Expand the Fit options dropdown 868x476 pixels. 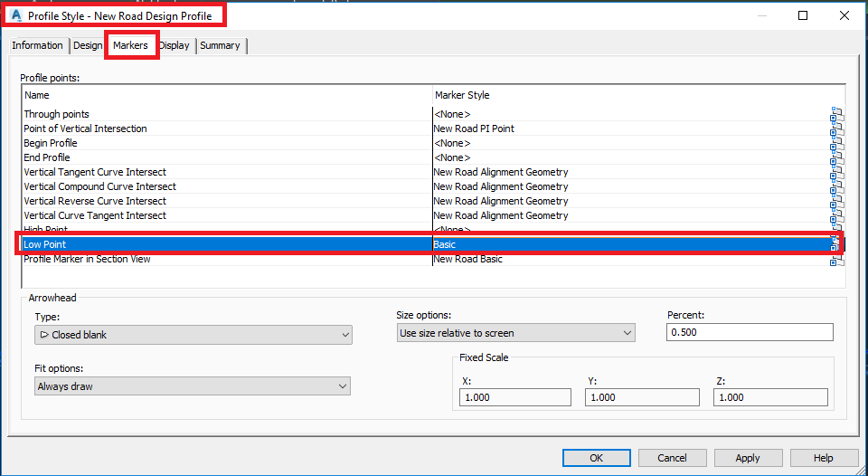tap(193, 386)
